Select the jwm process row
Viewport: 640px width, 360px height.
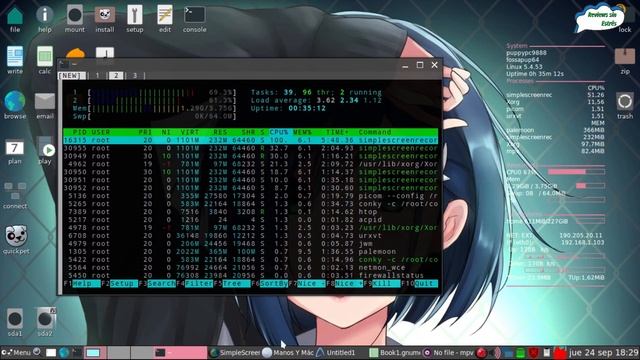(251, 244)
